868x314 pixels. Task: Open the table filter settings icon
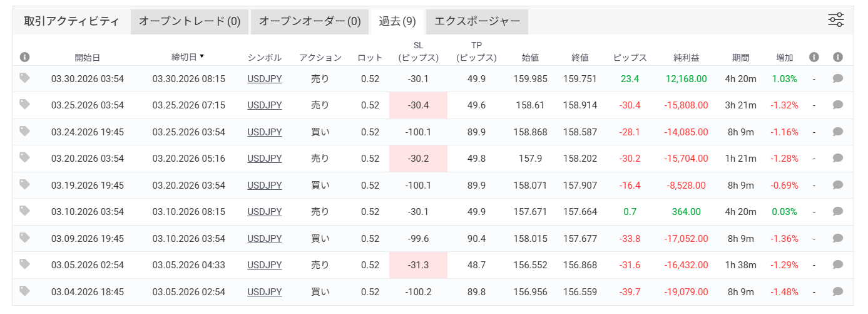click(x=836, y=20)
